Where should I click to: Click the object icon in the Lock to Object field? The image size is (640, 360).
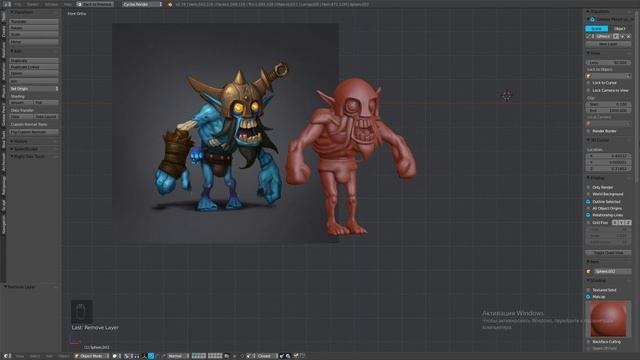(589, 76)
